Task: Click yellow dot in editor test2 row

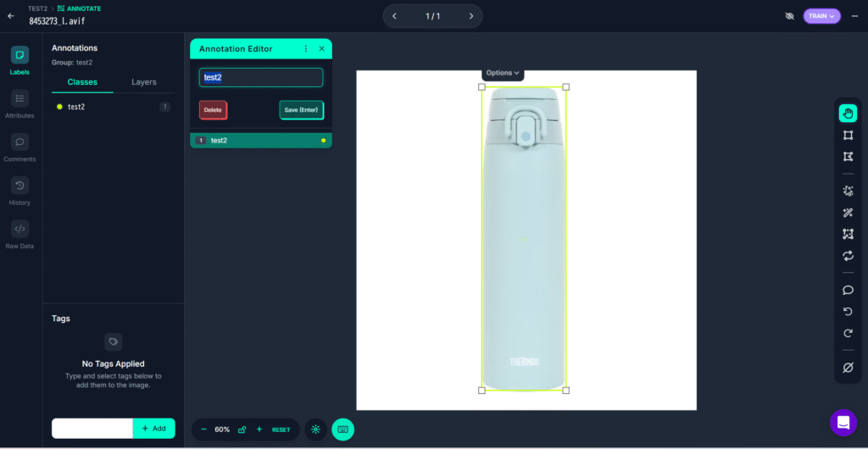Action: (323, 141)
